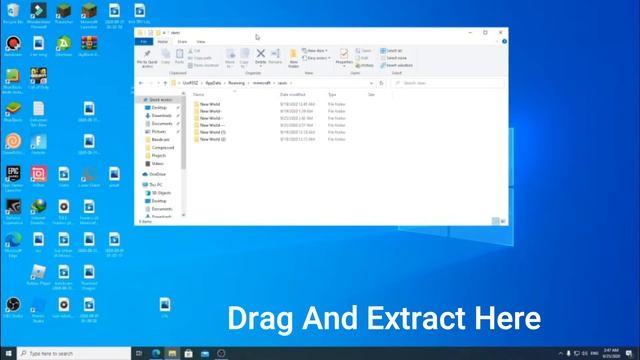Click .minecraft in the address bar
640x360 pixels.
(262, 83)
